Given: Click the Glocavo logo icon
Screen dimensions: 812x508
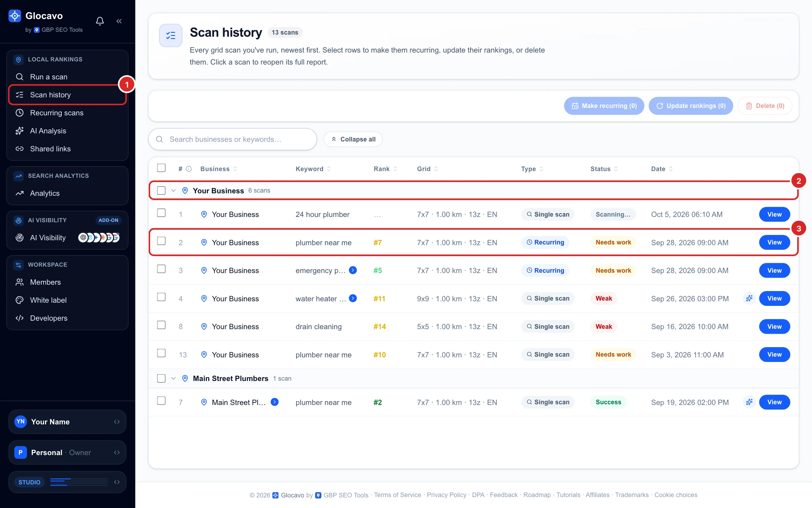Looking at the screenshot, I should coord(15,16).
